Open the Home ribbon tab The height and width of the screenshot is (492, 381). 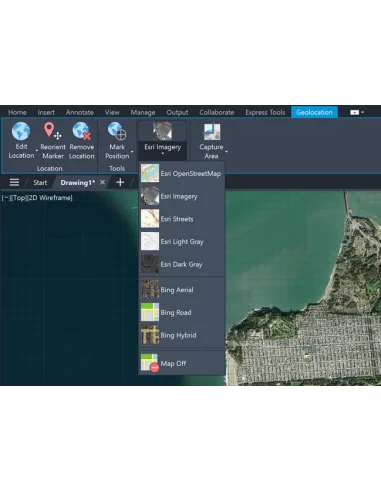coord(17,112)
